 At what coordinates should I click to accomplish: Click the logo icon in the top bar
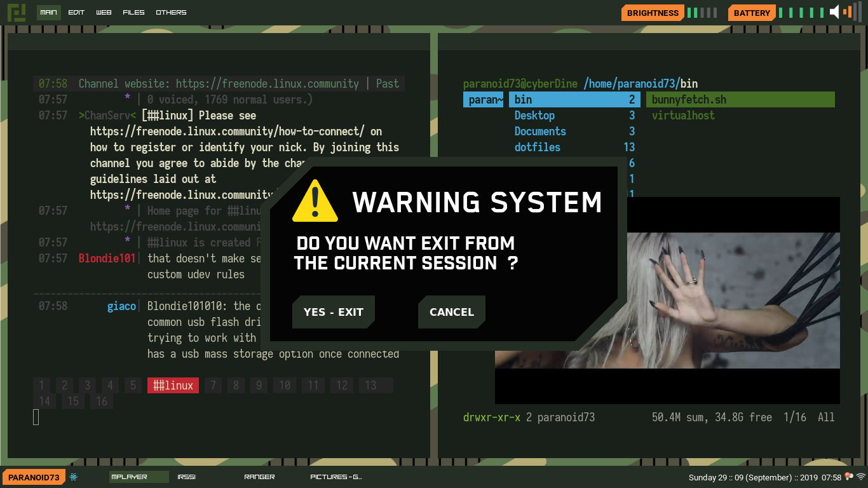[17, 12]
